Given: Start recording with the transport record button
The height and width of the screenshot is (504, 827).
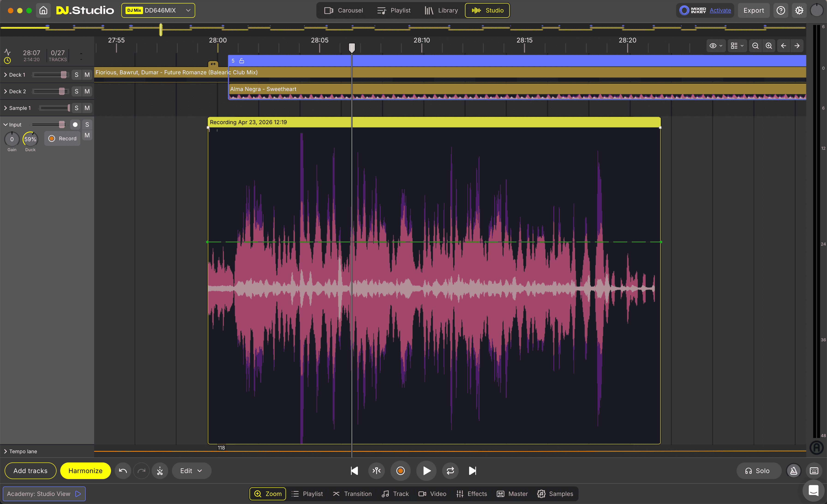Looking at the screenshot, I should (400, 471).
